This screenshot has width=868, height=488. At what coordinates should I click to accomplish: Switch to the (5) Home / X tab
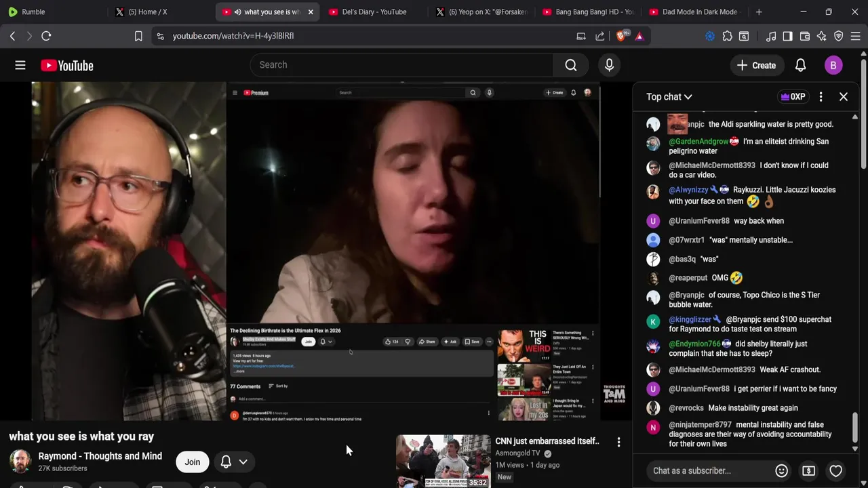click(160, 12)
